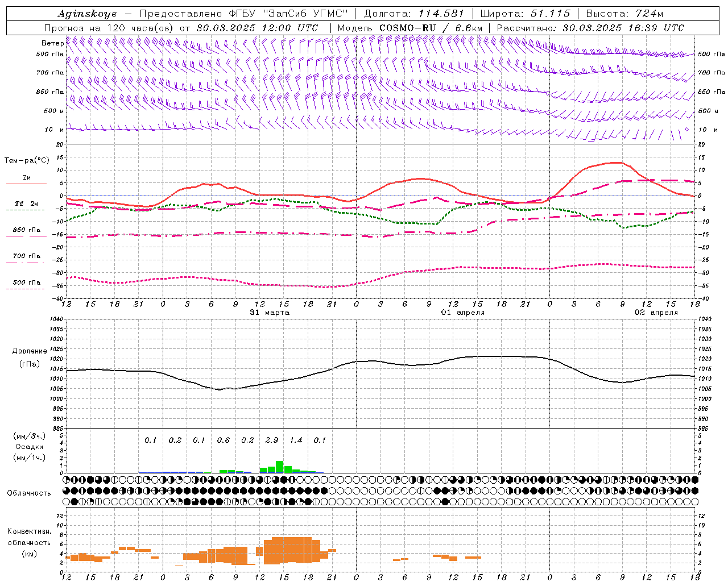This screenshot has width=728, height=582.
Task: Click the Конвективн. label text
Action: tap(29, 531)
